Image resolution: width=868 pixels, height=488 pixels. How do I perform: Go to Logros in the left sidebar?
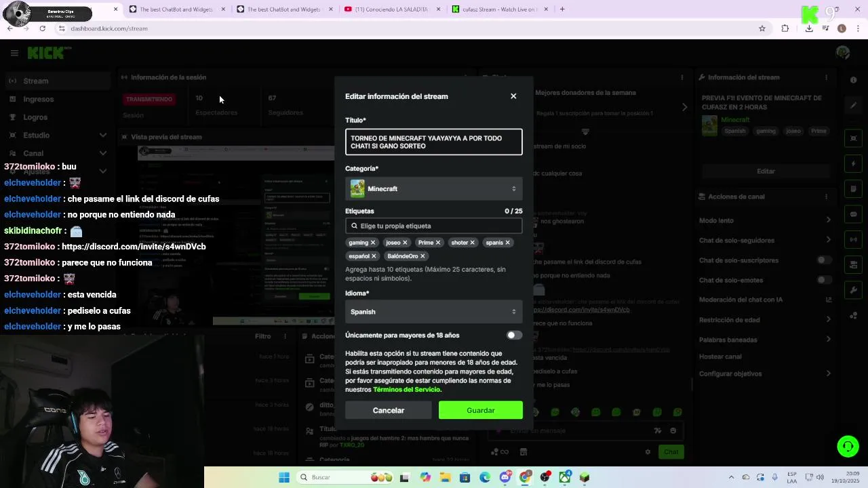pos(57,117)
